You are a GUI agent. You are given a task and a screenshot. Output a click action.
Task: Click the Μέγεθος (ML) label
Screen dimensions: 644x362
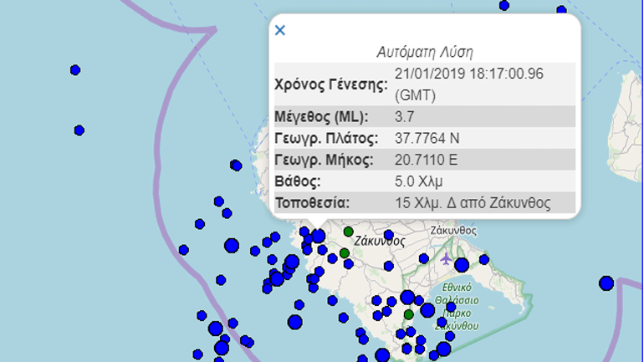[321, 117]
